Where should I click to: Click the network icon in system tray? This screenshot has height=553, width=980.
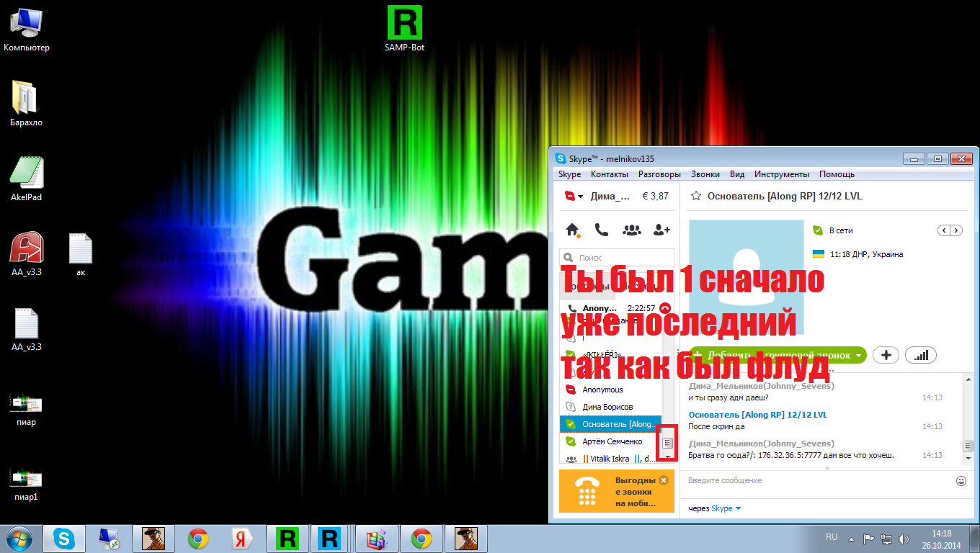[886, 539]
